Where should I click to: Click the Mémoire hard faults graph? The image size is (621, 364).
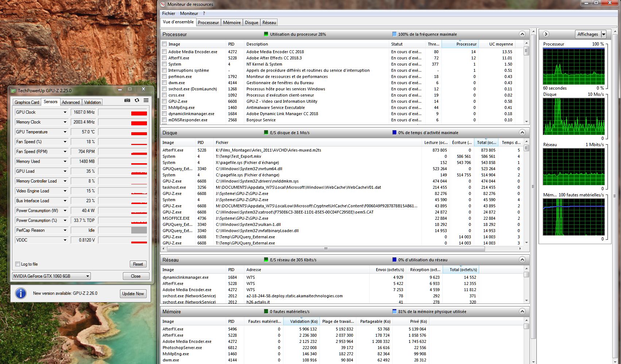click(x=574, y=217)
